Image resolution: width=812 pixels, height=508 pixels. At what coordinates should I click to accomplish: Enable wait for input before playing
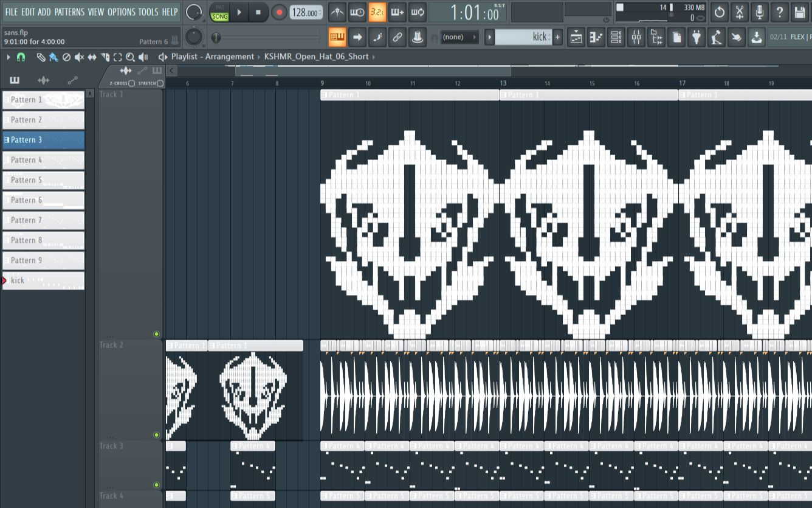point(357,12)
